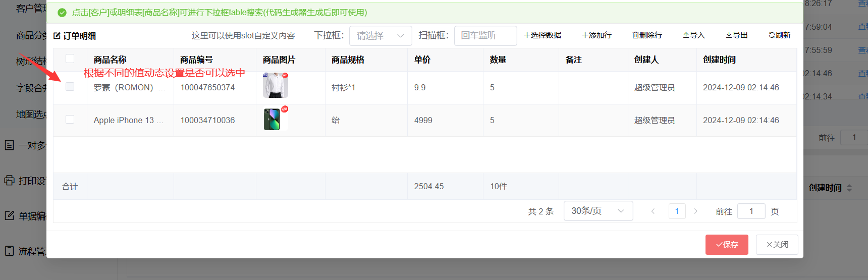
Task: Open the 下拉框 请选择 dropdown
Action: pyautogui.click(x=380, y=36)
